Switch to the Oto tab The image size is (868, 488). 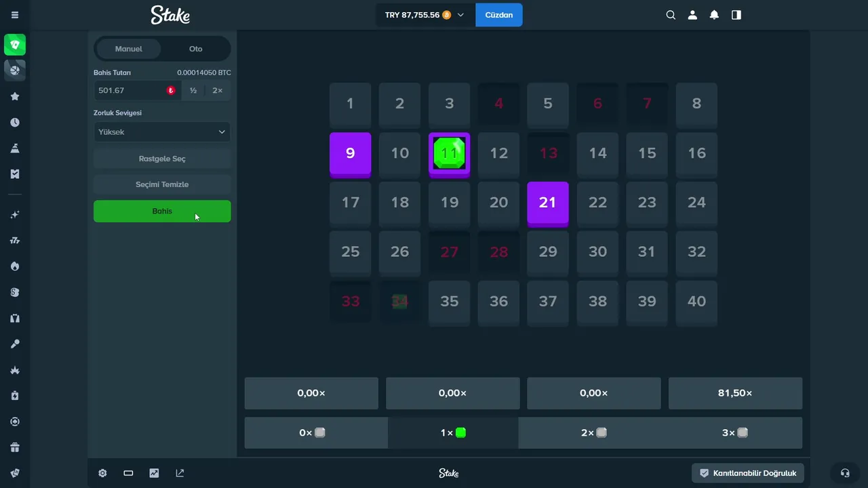click(196, 49)
